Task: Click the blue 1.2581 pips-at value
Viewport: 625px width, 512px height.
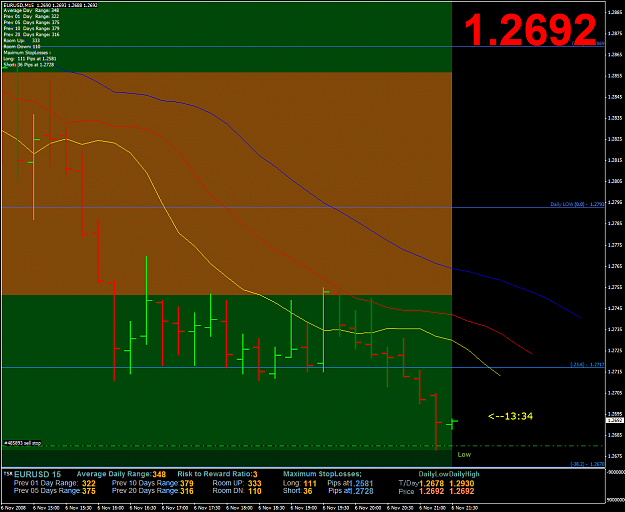Action: (x=361, y=483)
